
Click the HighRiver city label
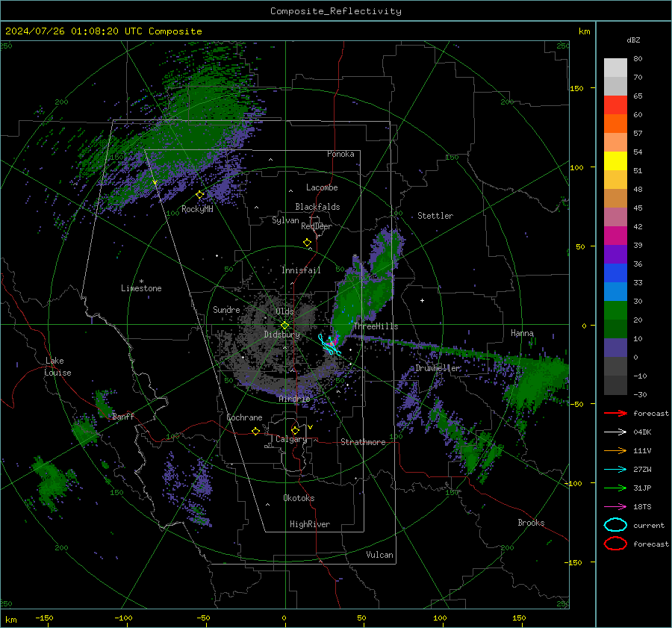pos(310,524)
